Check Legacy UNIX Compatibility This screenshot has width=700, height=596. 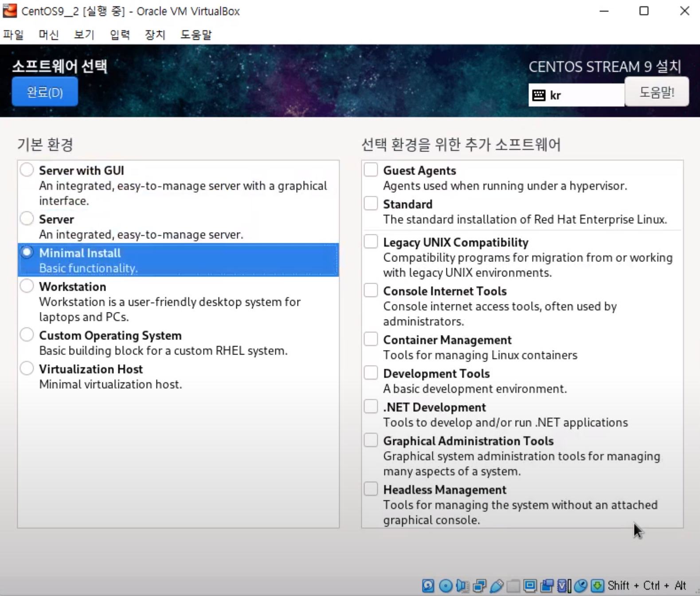[371, 242]
